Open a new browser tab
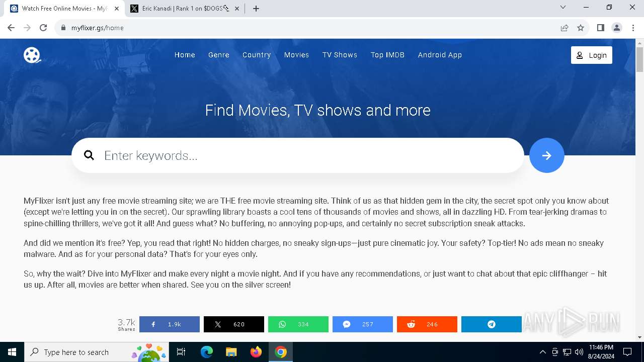644x362 pixels. pyautogui.click(x=256, y=9)
